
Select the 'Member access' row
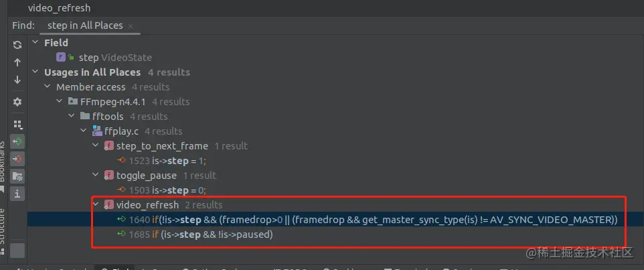pos(113,87)
